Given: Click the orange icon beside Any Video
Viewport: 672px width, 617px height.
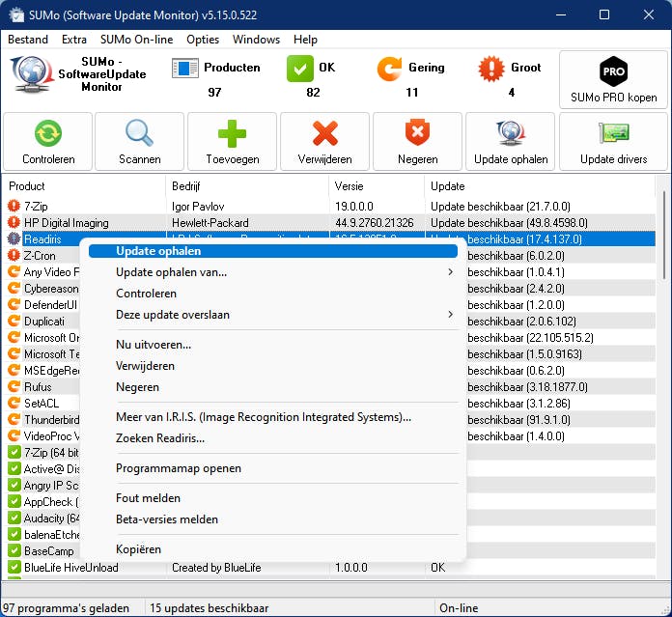Looking at the screenshot, I should (14, 271).
